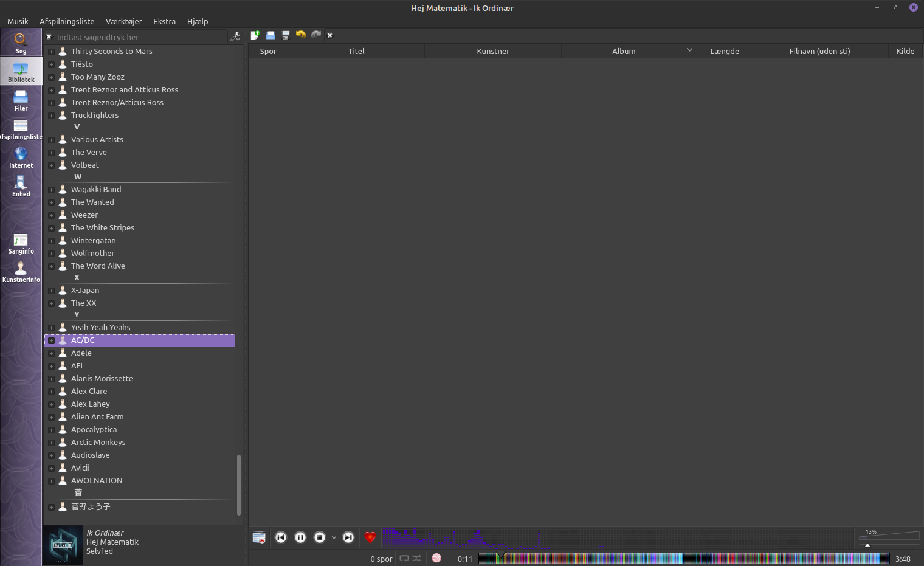Toggle repeat mode in the status bar
Screen dimensions: 924x566
[x=404, y=558]
